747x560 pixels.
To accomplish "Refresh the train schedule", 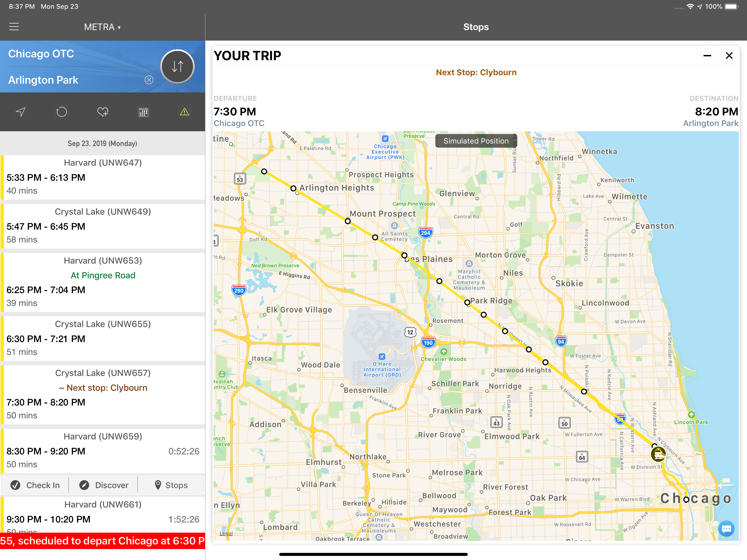I will tap(62, 112).
